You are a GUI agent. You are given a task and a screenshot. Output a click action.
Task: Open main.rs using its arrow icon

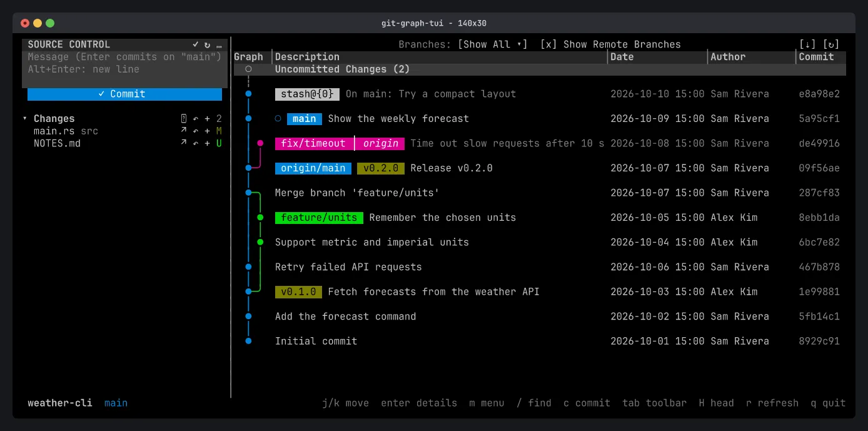tap(184, 131)
